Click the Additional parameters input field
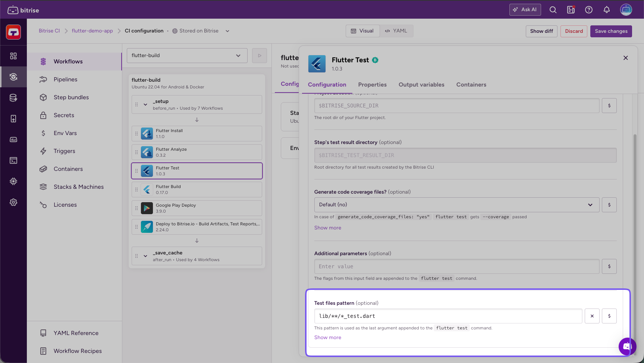Screen dimensions: 644x363 pyautogui.click(x=457, y=266)
